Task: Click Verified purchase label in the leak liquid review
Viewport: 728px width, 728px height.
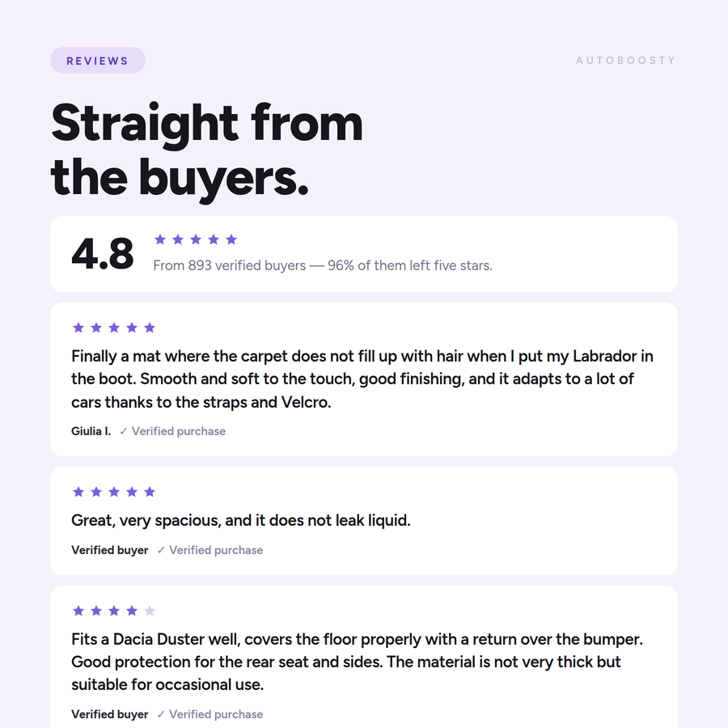Action: [x=216, y=550]
